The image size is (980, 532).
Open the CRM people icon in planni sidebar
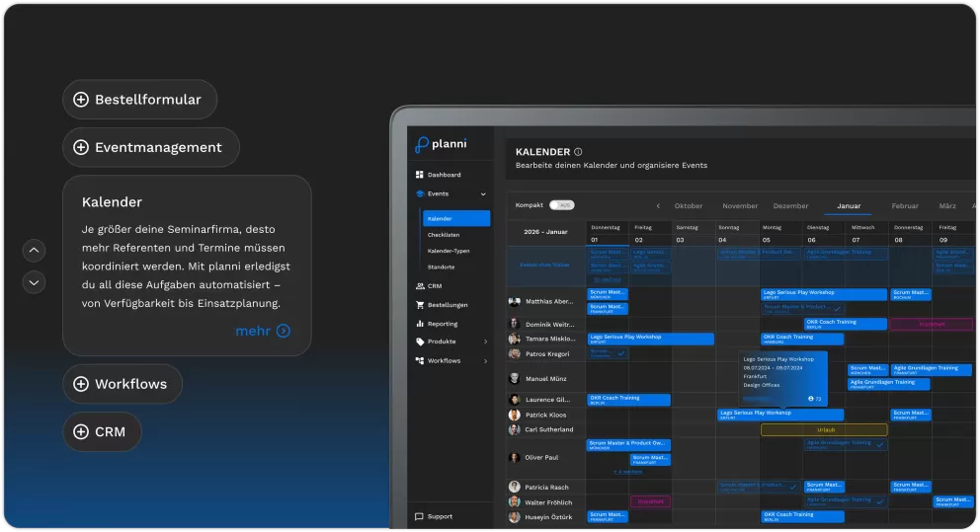click(420, 286)
